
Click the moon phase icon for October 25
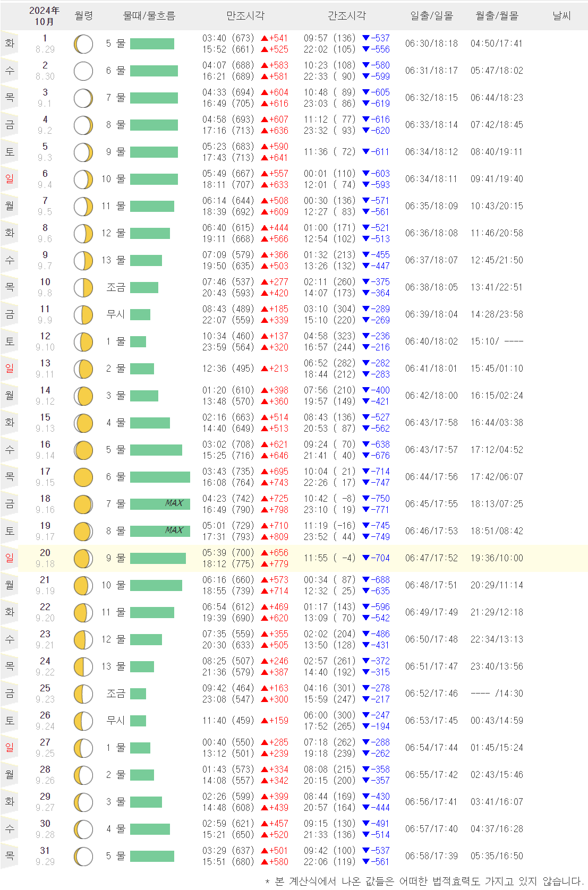pos(83,694)
